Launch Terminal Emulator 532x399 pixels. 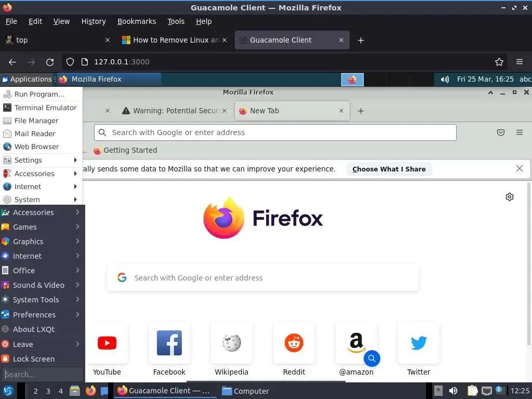click(x=41, y=108)
